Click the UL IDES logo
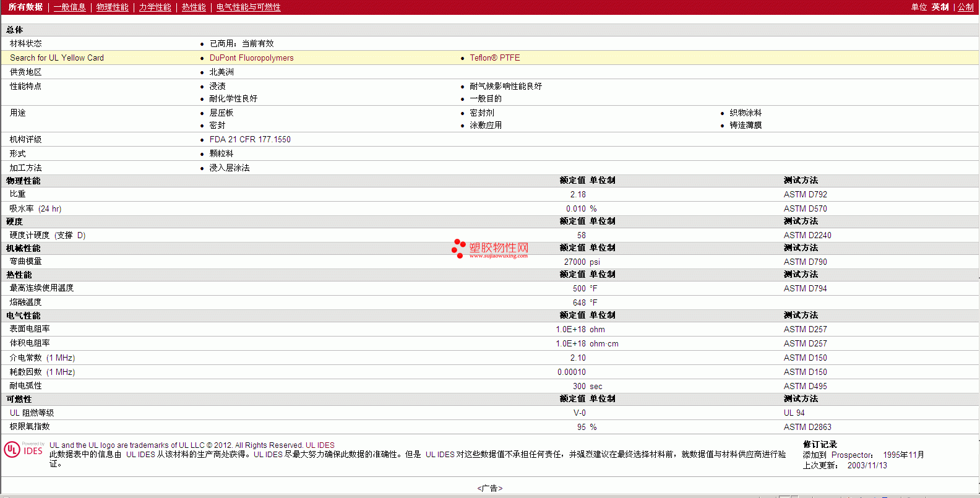Screen dimensions: 980x498 [x=24, y=449]
